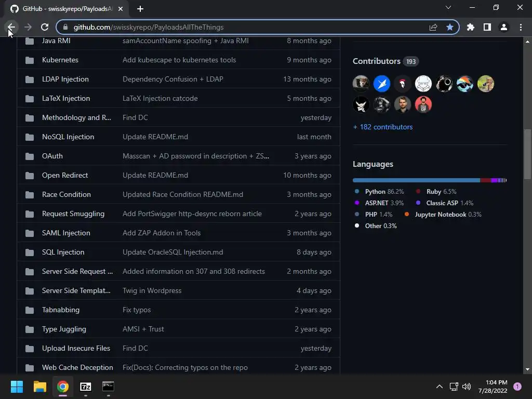
Task: Open the tab search chevron in title bar
Action: click(448, 7)
